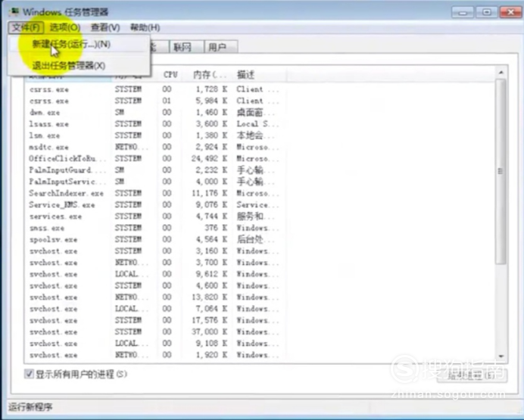
Task: Select svchost.exe row using 37,000 K
Action: click(x=154, y=331)
